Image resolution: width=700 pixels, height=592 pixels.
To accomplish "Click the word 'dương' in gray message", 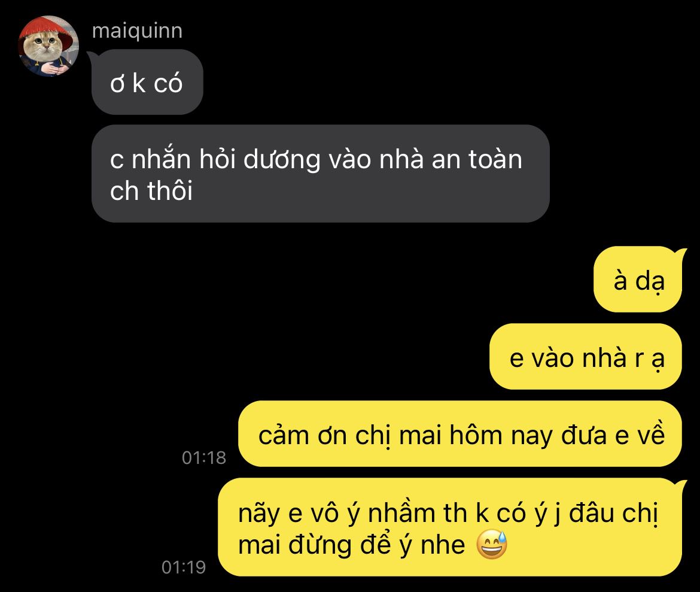I will point(282,160).
